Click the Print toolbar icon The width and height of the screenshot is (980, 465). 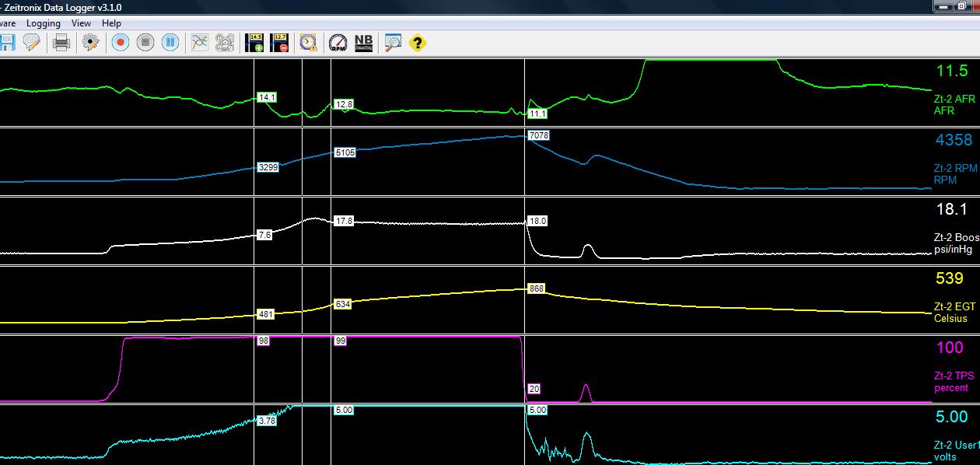point(61,43)
